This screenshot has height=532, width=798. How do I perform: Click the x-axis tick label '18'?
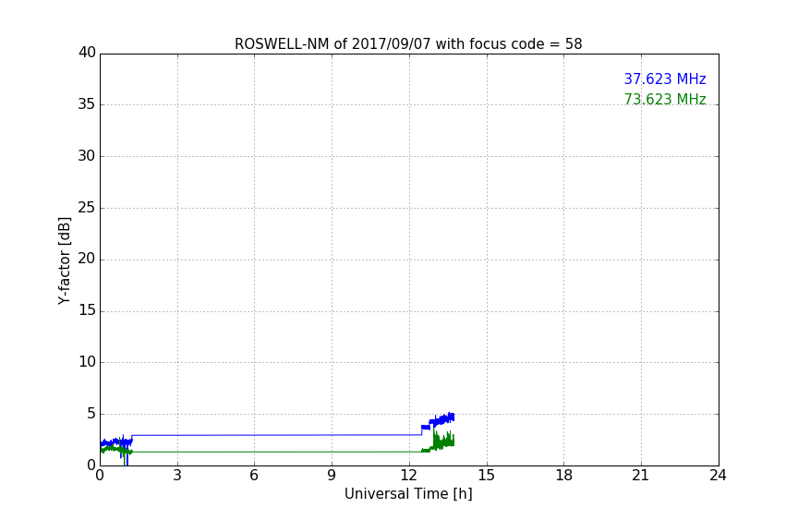(564, 476)
